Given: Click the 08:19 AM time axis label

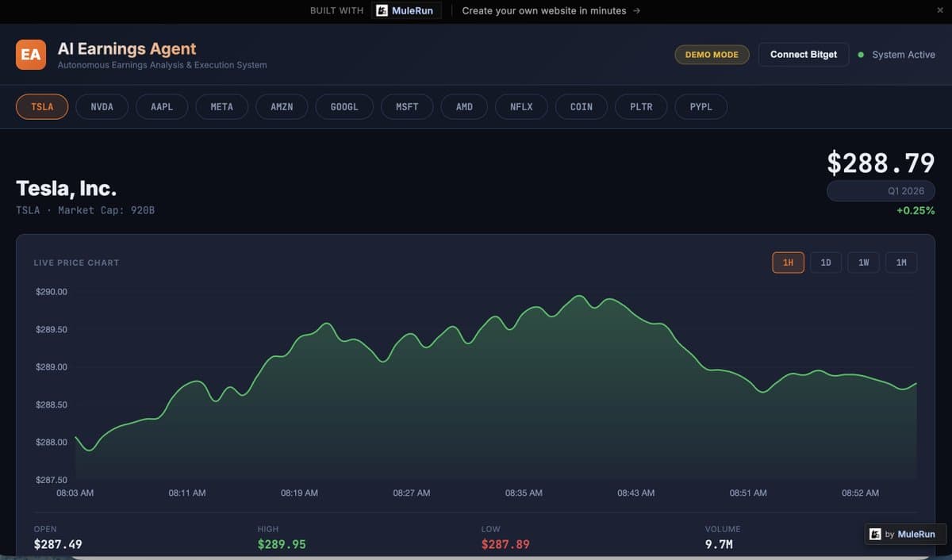Looking at the screenshot, I should coord(299,493).
